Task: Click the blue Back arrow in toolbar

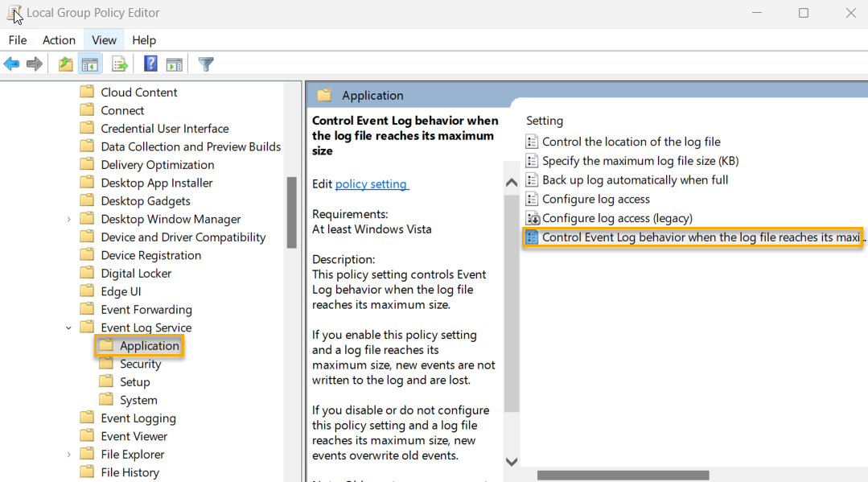Action: [11, 64]
